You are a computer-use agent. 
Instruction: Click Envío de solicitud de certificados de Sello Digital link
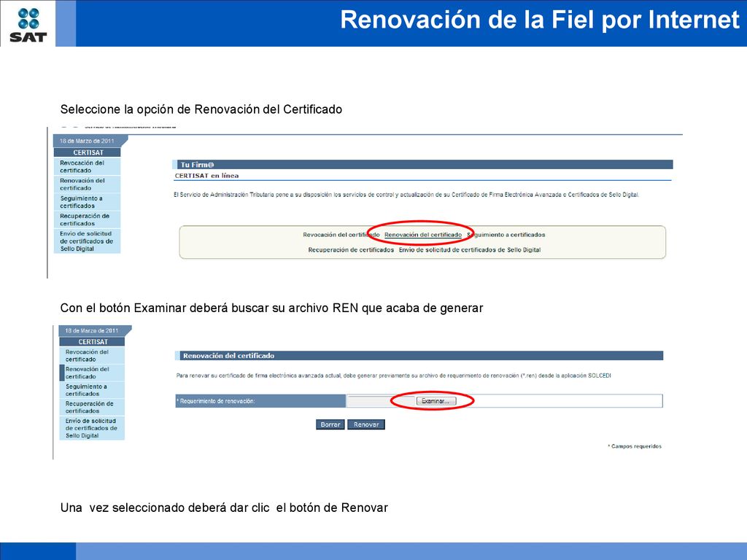pos(470,249)
